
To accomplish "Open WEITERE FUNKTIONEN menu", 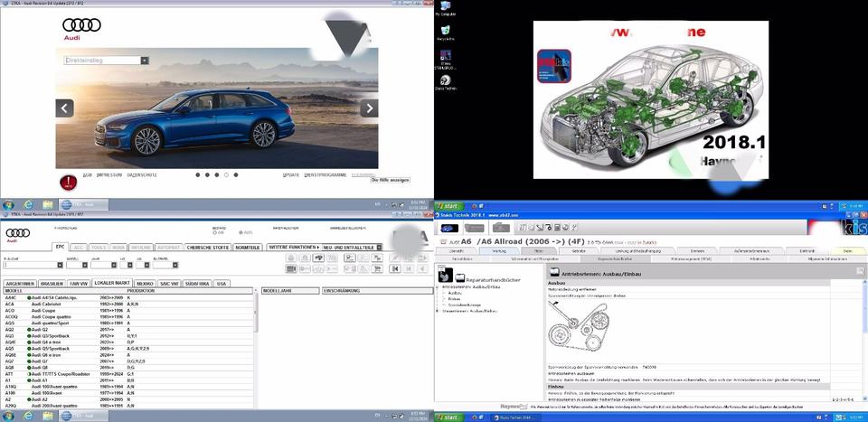I will 293,247.
